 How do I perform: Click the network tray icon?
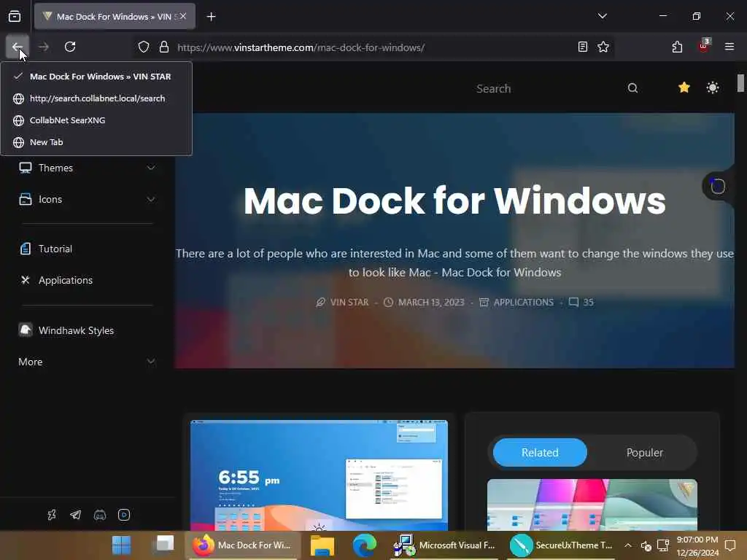663,545
